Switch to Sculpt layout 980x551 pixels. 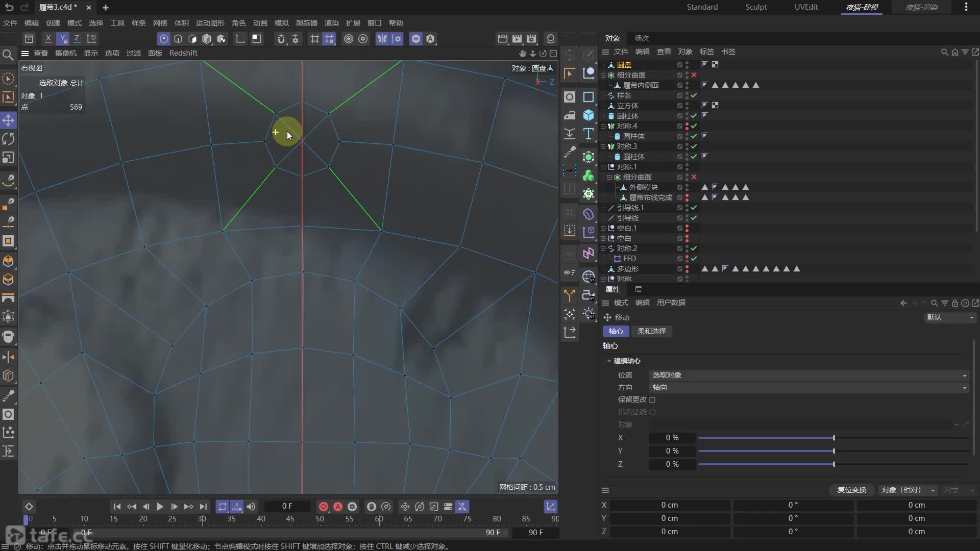click(756, 7)
